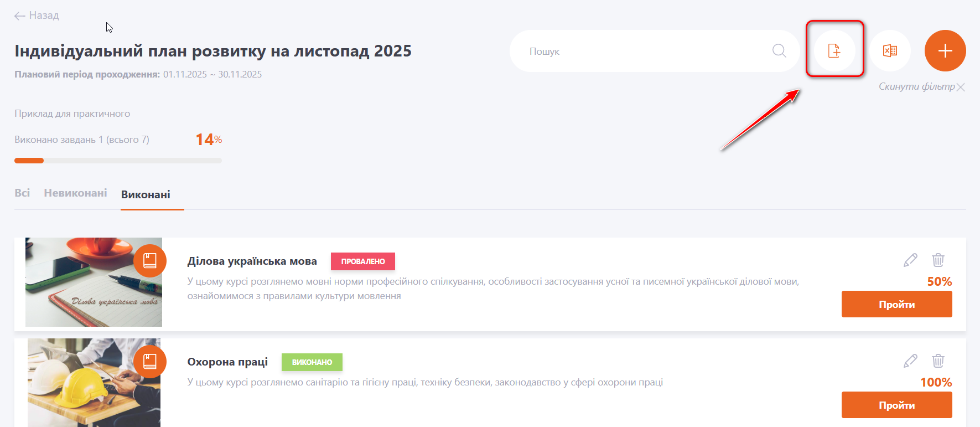980x427 pixels.
Task: Delete the Охорона праці course
Action: (x=938, y=361)
